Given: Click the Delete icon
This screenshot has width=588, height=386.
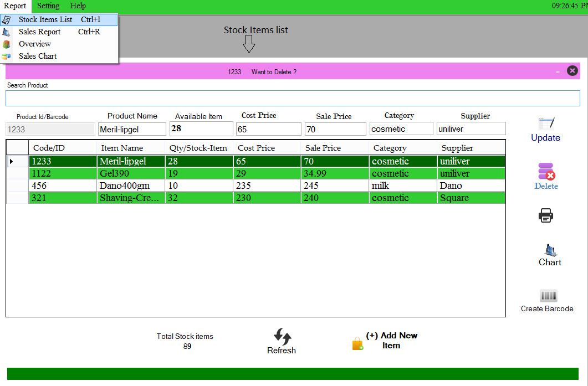Looking at the screenshot, I should [545, 172].
